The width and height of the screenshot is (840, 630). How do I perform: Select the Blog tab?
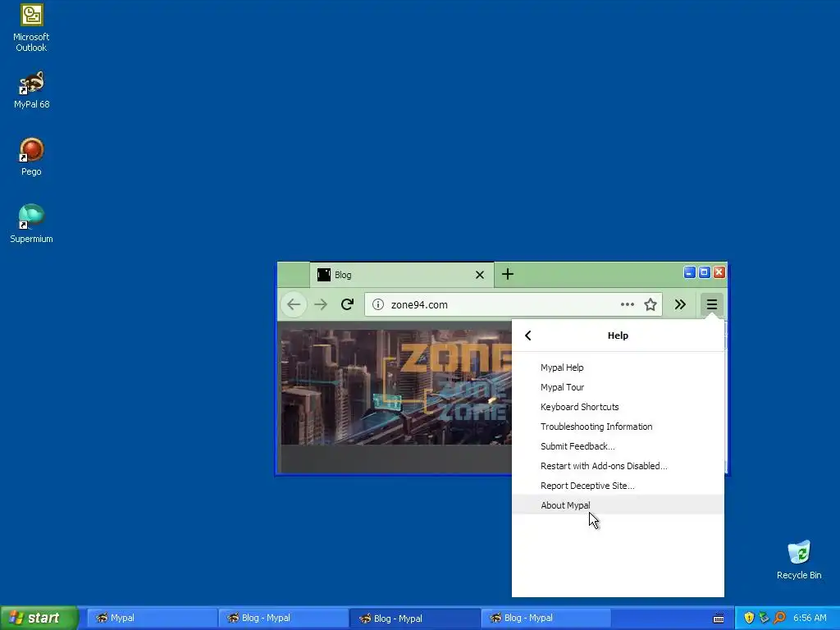pos(402,275)
